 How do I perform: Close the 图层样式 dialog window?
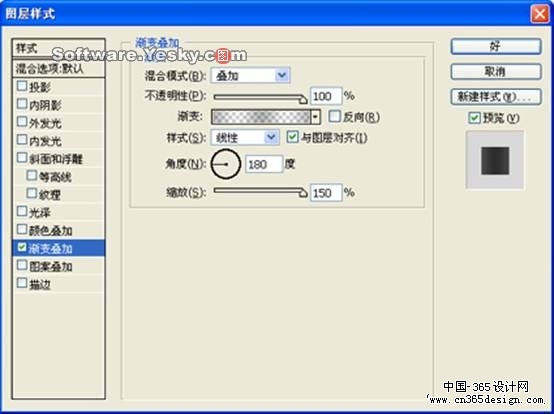[x=540, y=14]
